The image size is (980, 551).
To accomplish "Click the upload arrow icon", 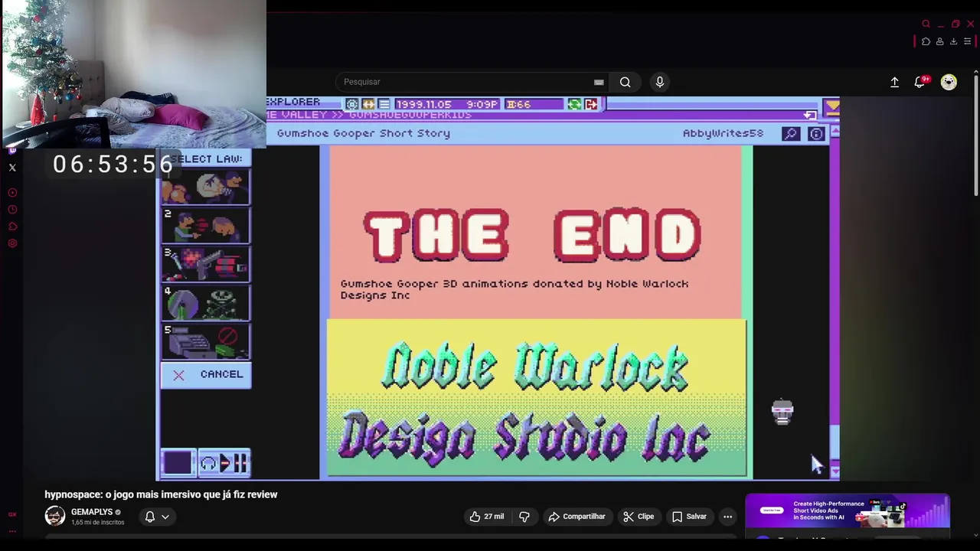I will [894, 82].
